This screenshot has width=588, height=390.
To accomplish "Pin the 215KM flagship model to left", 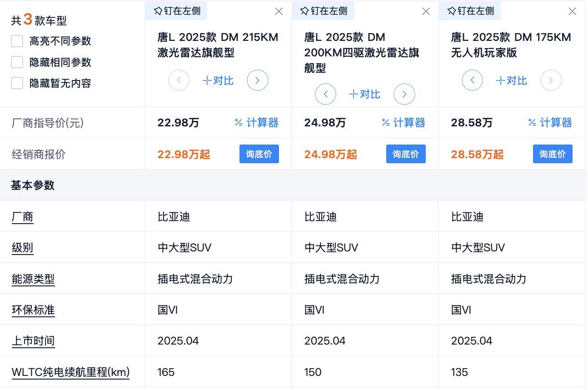I will (177, 11).
